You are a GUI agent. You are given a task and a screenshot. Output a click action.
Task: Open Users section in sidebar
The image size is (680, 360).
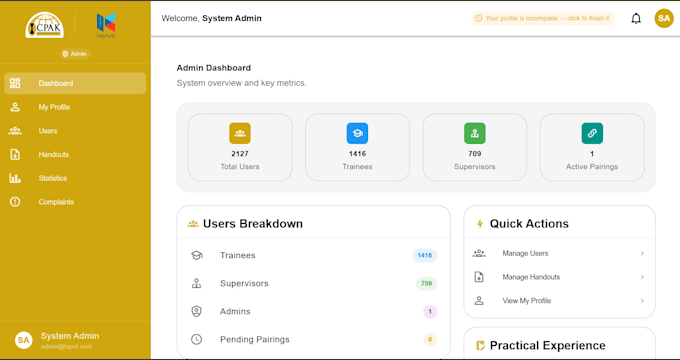75,131
